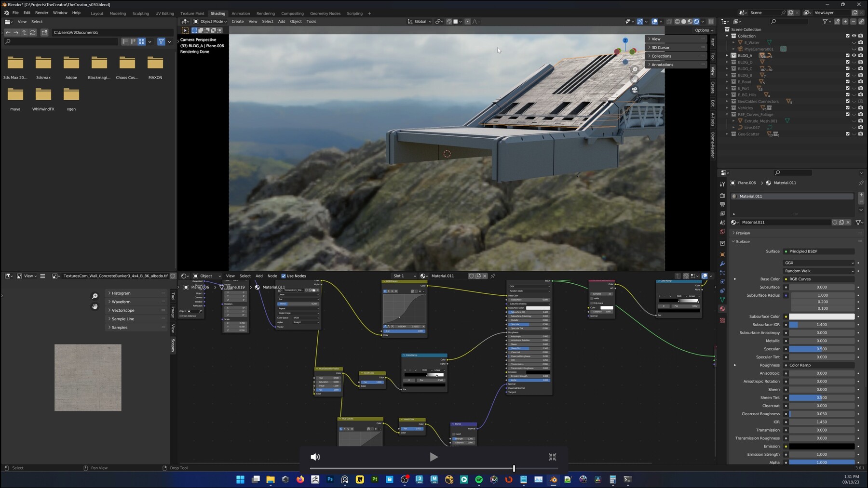Image resolution: width=868 pixels, height=488 pixels.
Task: Disable Use Nodes checkbox
Action: coord(284,276)
